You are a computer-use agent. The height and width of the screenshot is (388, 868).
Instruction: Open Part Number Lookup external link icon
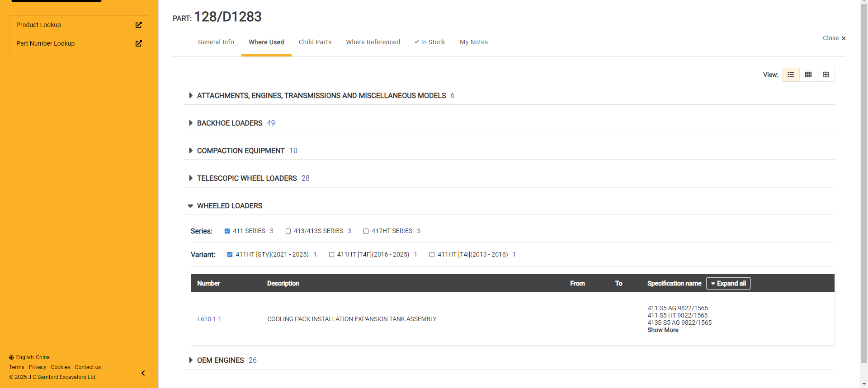(139, 43)
